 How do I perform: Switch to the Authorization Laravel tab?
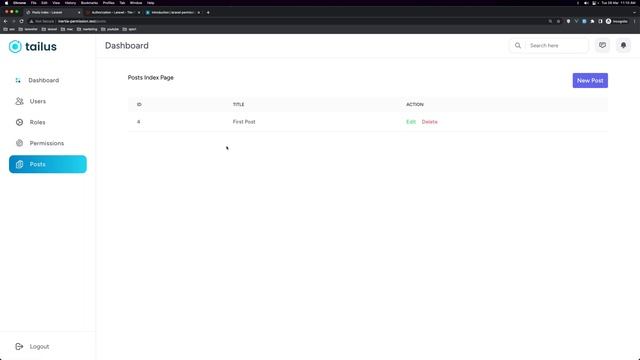pos(112,13)
